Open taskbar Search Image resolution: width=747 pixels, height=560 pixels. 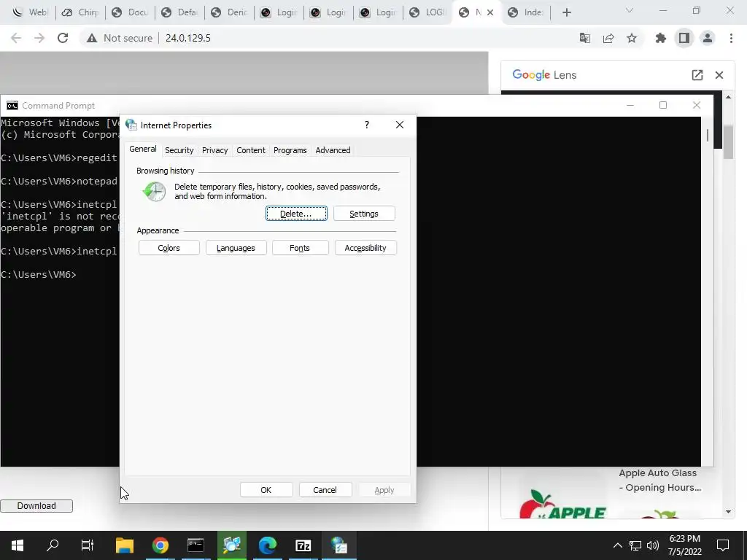(x=53, y=545)
